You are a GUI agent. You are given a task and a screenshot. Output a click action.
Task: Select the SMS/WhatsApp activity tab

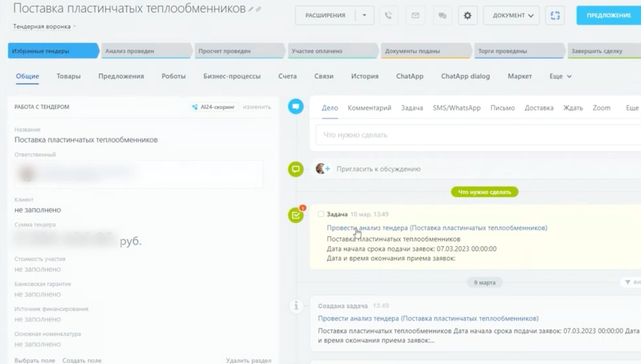click(x=457, y=108)
